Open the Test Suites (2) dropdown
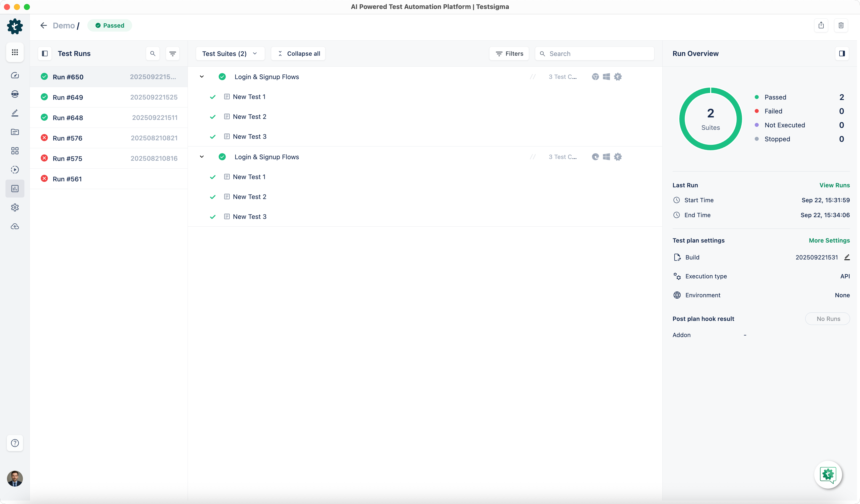860x504 pixels. pyautogui.click(x=230, y=53)
